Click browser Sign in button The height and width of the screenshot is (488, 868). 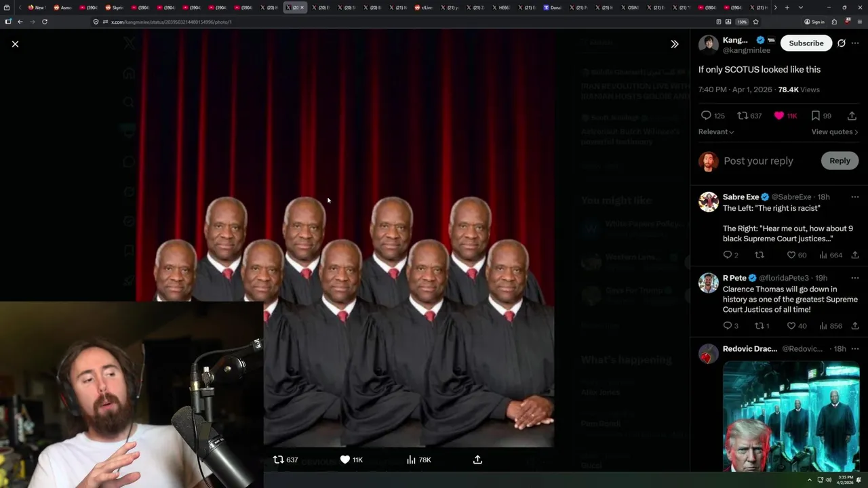tap(814, 22)
